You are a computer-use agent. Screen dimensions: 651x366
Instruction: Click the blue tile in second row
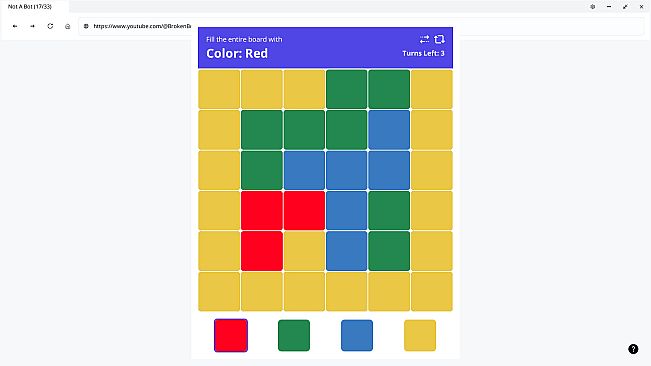pyautogui.click(x=389, y=129)
